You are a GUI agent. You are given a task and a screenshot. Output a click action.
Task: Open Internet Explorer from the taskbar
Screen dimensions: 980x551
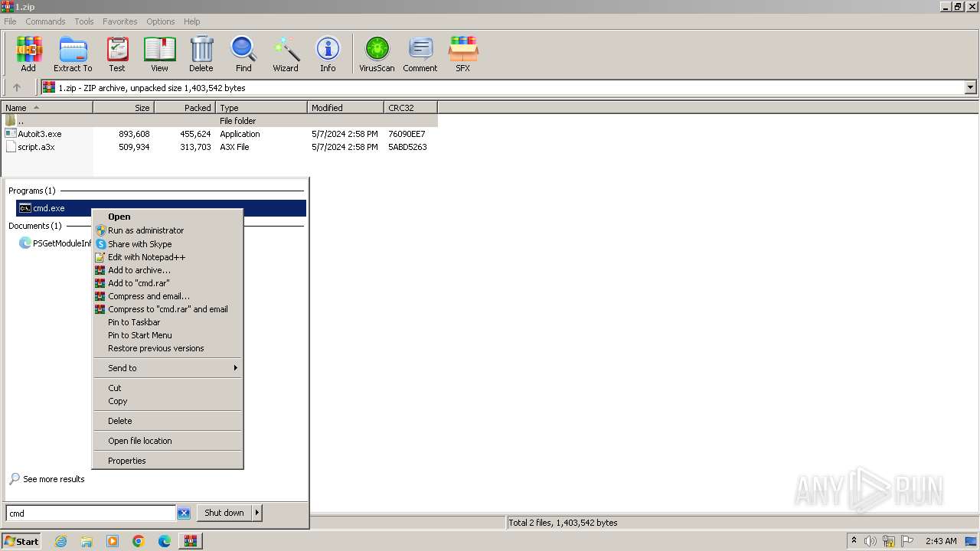tap(60, 541)
